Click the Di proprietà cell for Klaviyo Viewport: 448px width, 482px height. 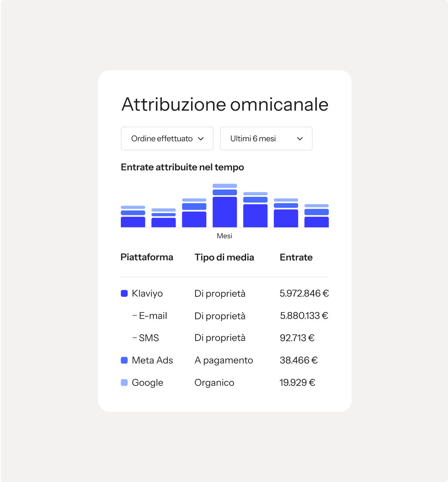click(220, 294)
